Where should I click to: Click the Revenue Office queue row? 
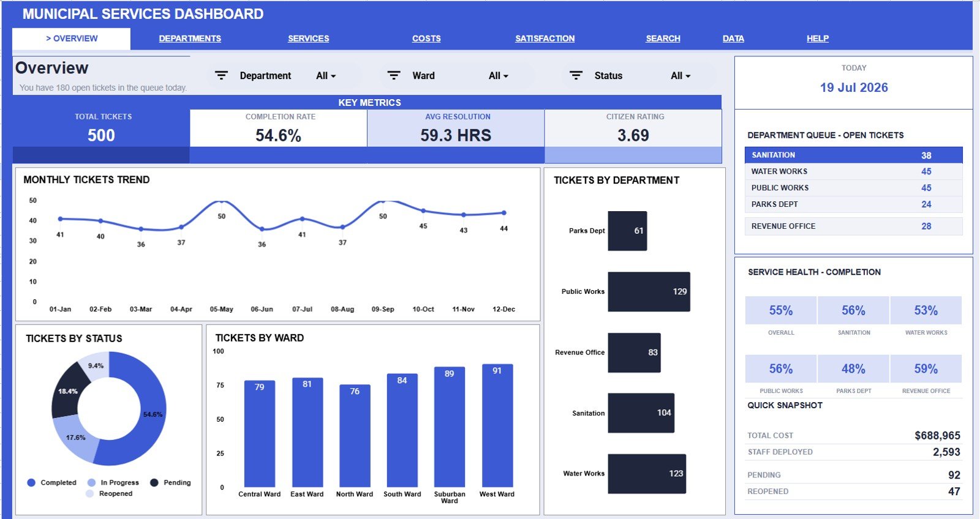coord(853,226)
